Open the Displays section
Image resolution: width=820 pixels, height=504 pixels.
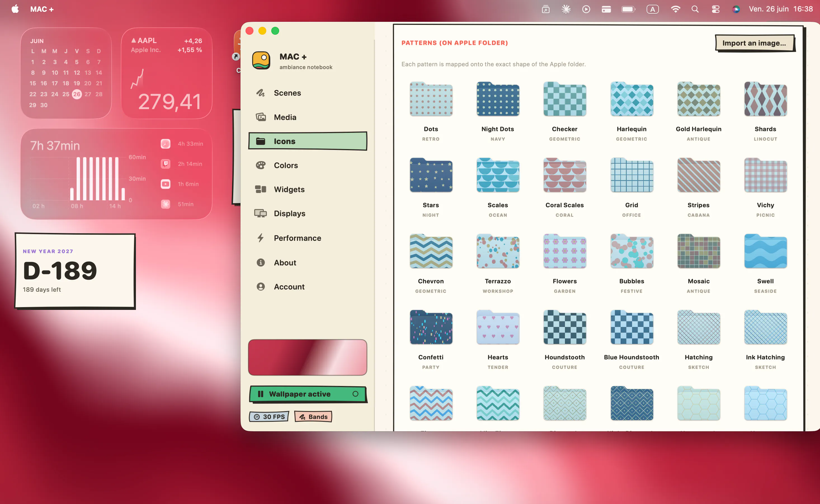pos(308,213)
